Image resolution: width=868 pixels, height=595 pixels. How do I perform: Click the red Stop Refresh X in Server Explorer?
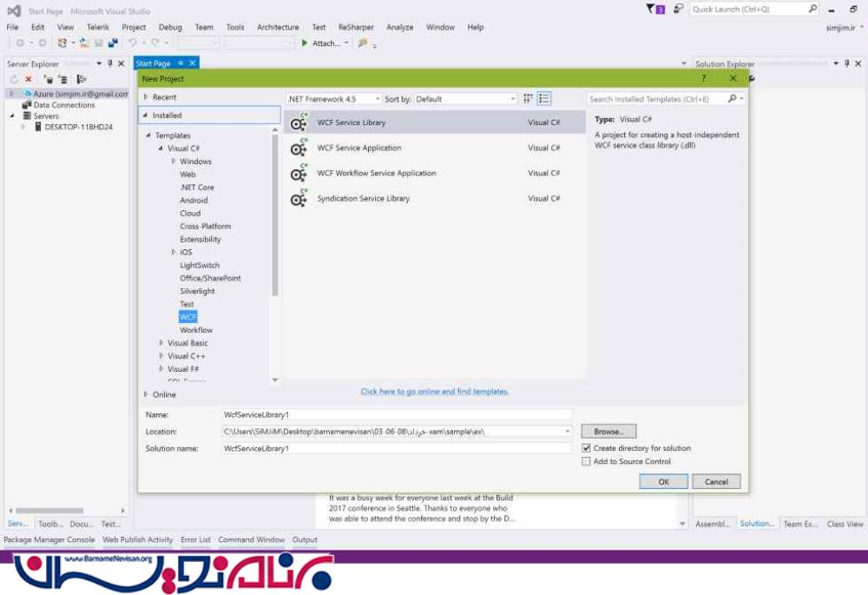point(29,79)
